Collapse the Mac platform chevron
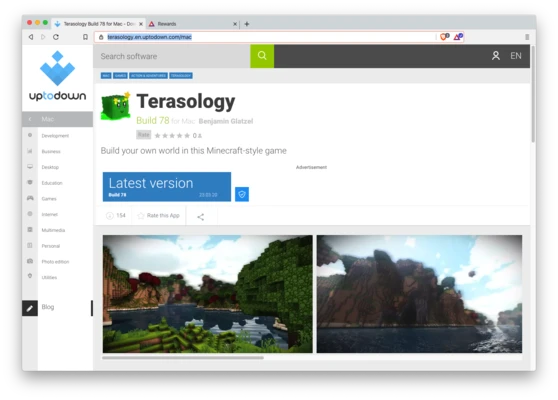558x400 pixels. pyautogui.click(x=30, y=119)
